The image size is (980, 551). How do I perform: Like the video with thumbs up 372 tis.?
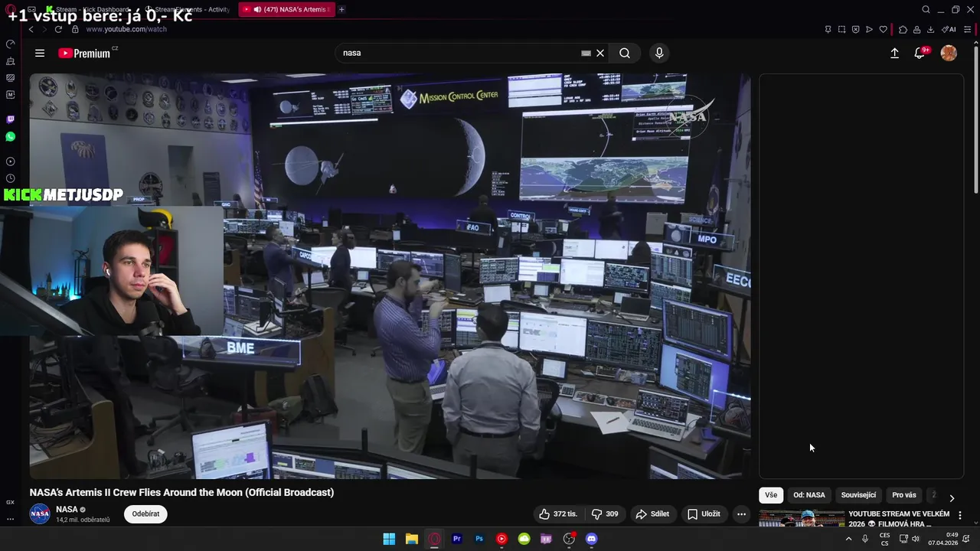pos(558,514)
